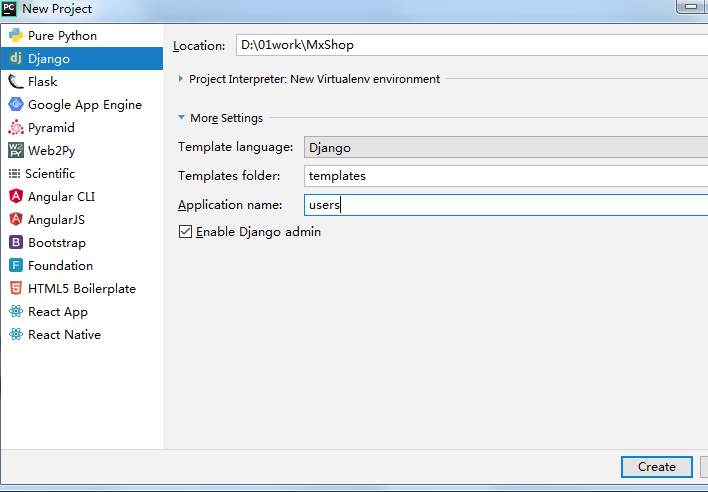Click the Pure Python project icon
The height and width of the screenshot is (492, 708).
tap(16, 36)
